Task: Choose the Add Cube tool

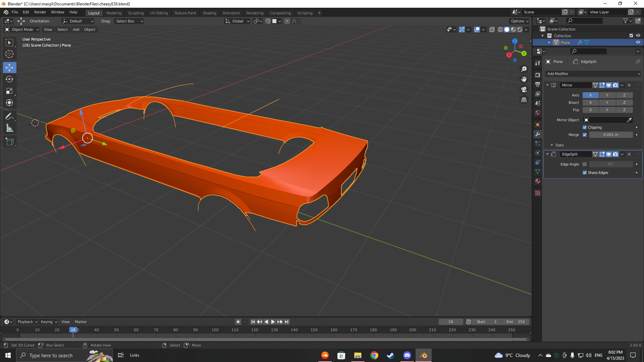Action: coord(9,142)
